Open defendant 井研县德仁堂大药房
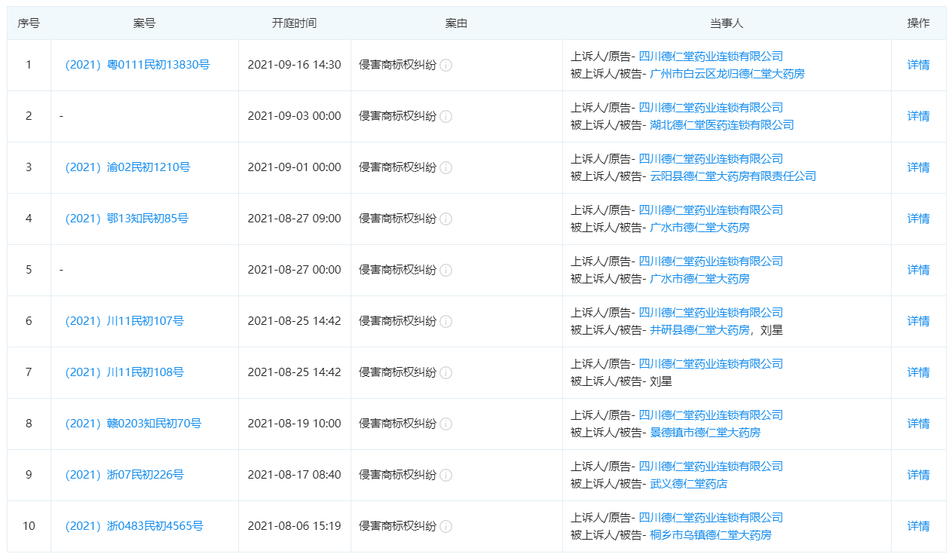The width and height of the screenshot is (952, 560). (699, 330)
